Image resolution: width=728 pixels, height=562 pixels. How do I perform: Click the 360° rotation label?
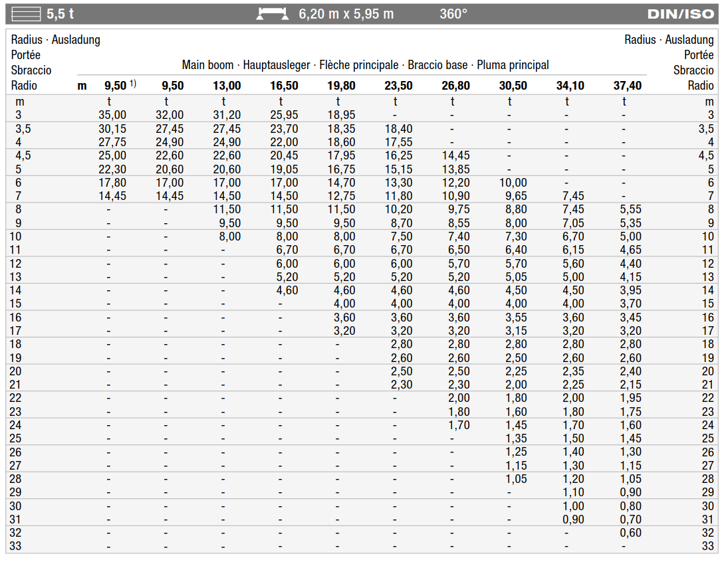click(453, 14)
